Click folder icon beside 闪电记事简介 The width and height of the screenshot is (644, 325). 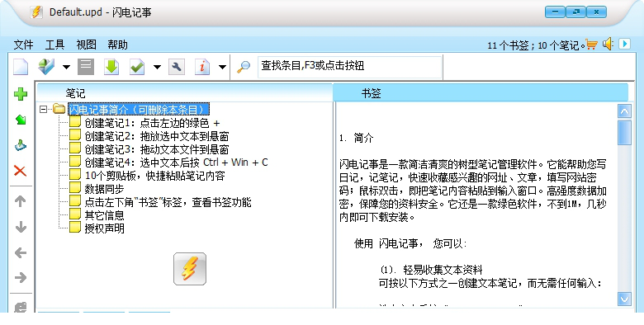click(59, 109)
